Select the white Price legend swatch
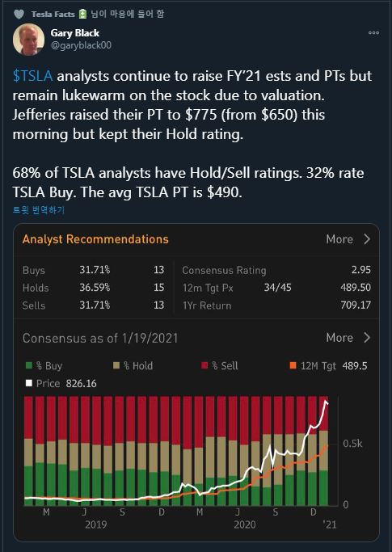392x552 pixels. pos(29,383)
